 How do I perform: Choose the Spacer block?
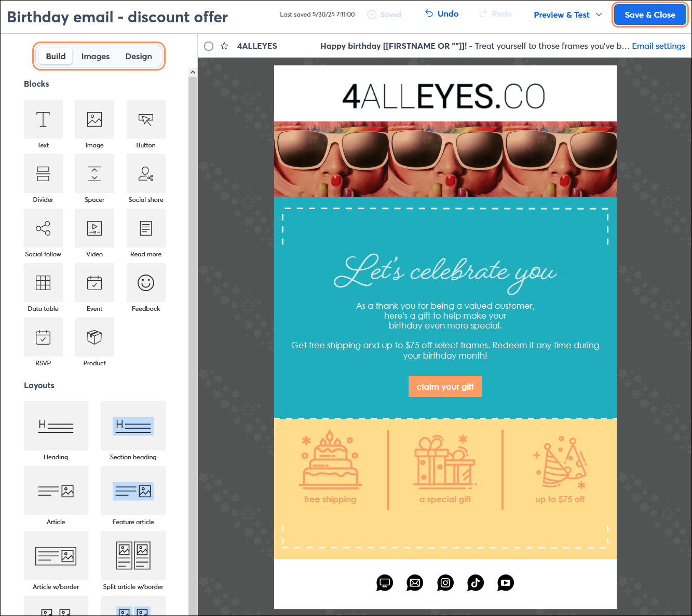click(x=94, y=174)
